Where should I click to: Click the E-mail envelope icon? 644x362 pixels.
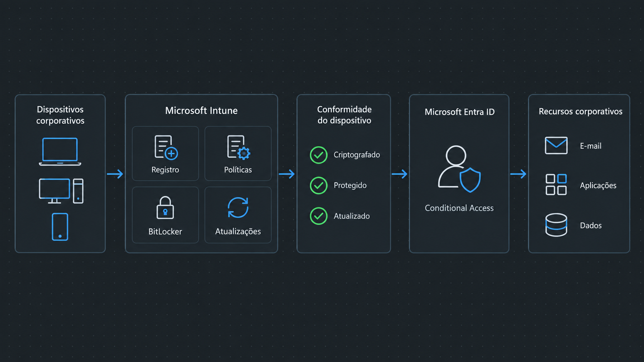[556, 145]
